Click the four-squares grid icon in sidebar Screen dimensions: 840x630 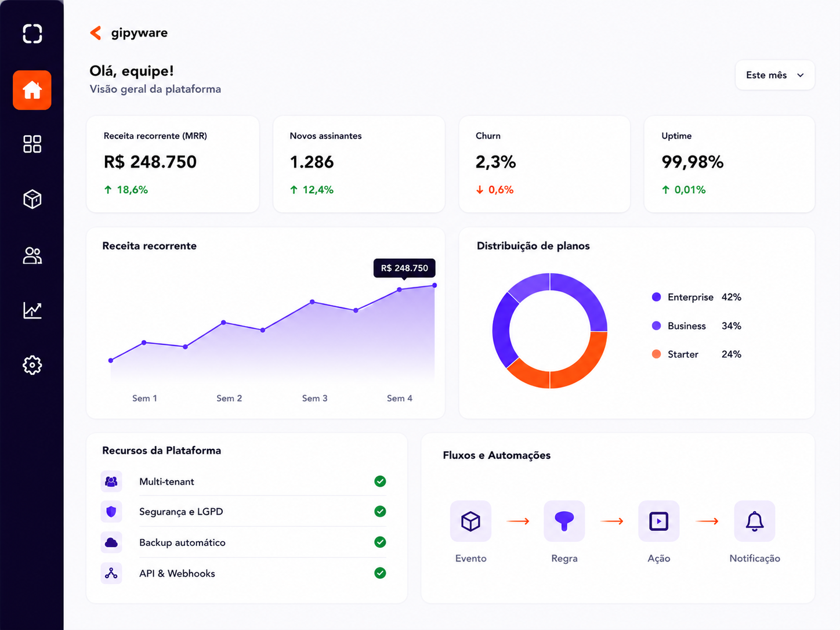point(32,144)
